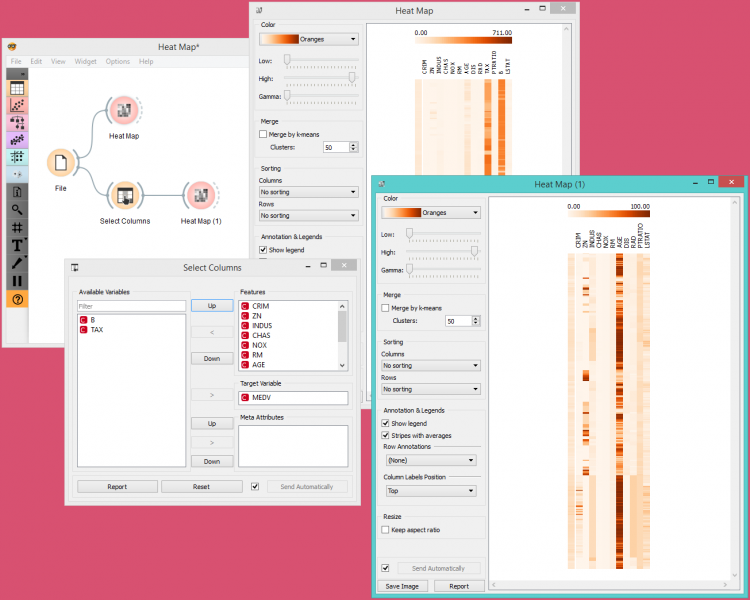Enable Keep aspect ratio checkbox

tap(386, 529)
